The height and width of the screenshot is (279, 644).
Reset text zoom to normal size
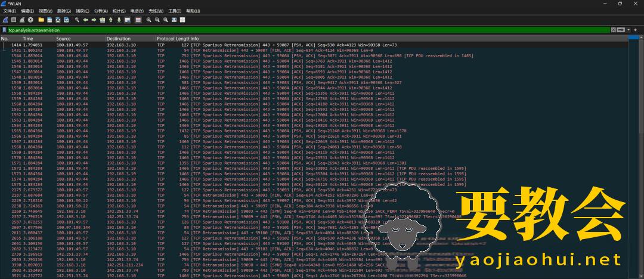coord(166,20)
